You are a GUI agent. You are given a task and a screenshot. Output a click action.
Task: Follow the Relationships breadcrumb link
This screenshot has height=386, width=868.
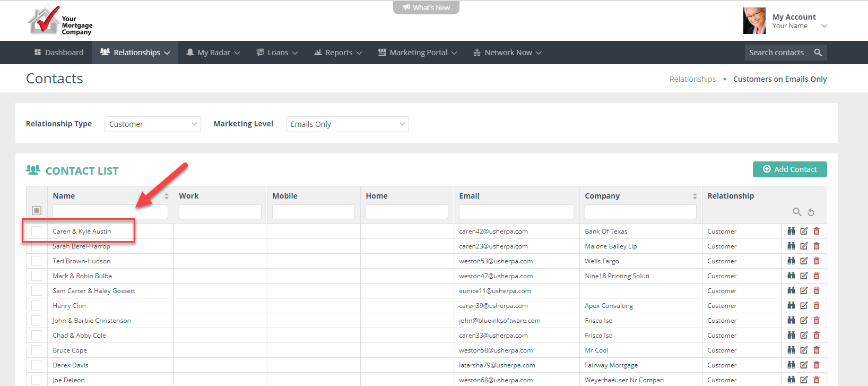(x=692, y=79)
